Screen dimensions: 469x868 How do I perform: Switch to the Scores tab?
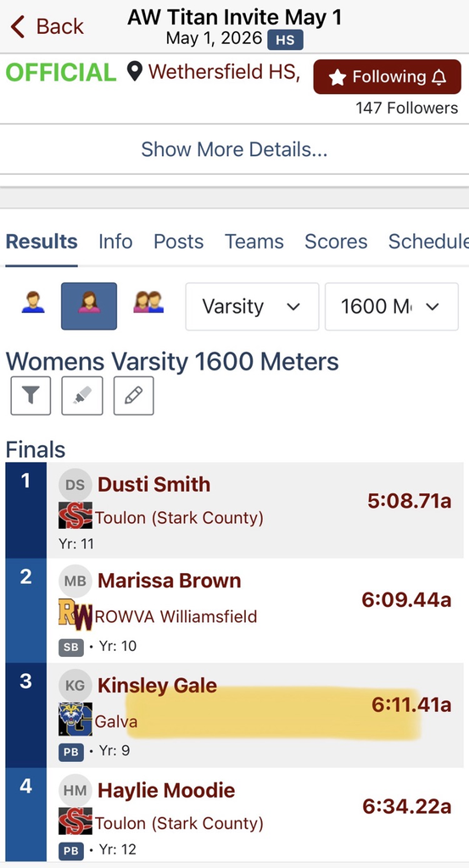click(x=336, y=242)
